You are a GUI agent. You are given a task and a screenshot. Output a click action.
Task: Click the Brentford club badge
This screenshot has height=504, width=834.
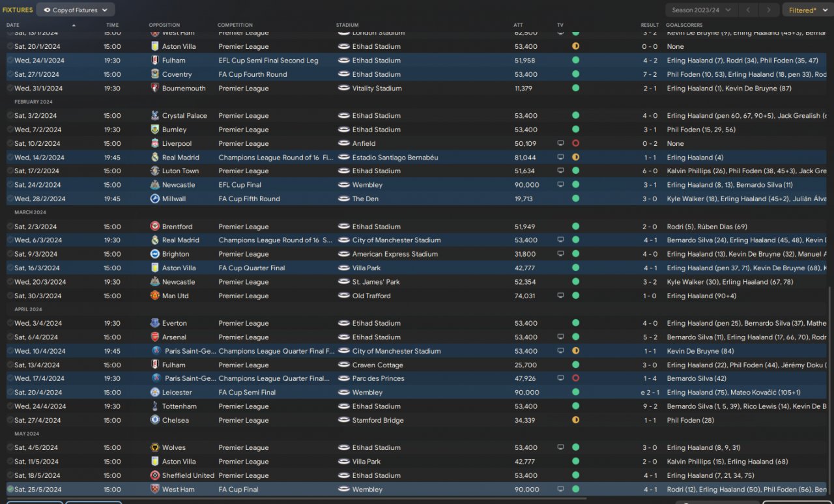tap(154, 227)
